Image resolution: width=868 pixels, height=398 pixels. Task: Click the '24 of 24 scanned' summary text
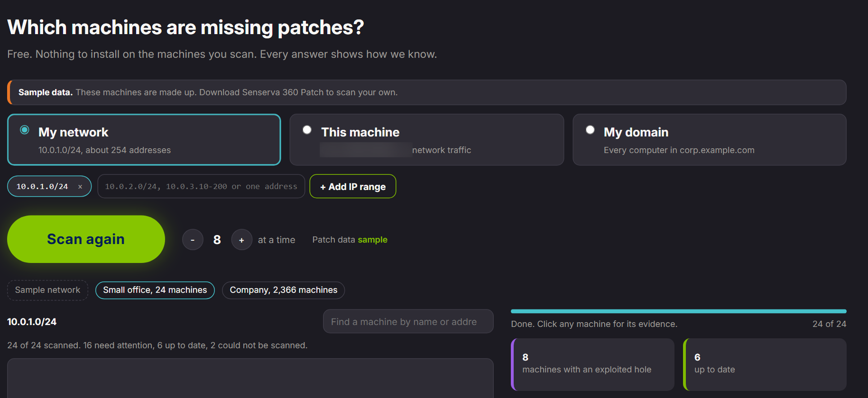coord(157,345)
